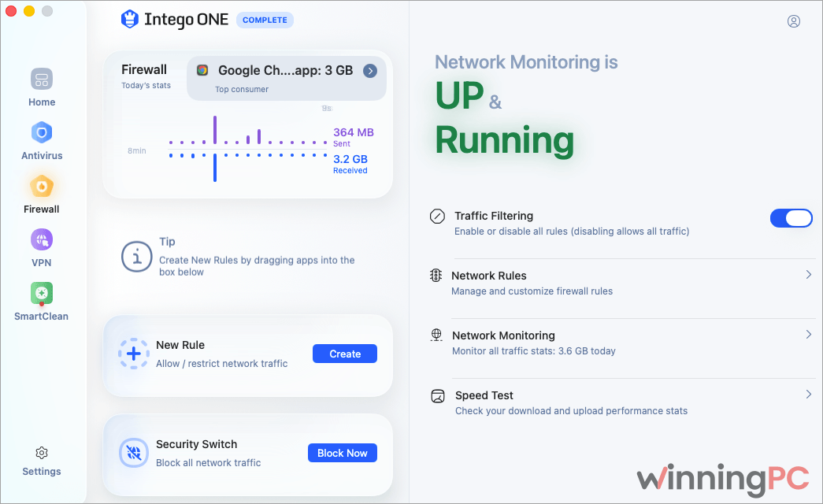The height and width of the screenshot is (504, 823).
Task: Click the Network Rules title
Action: (488, 276)
